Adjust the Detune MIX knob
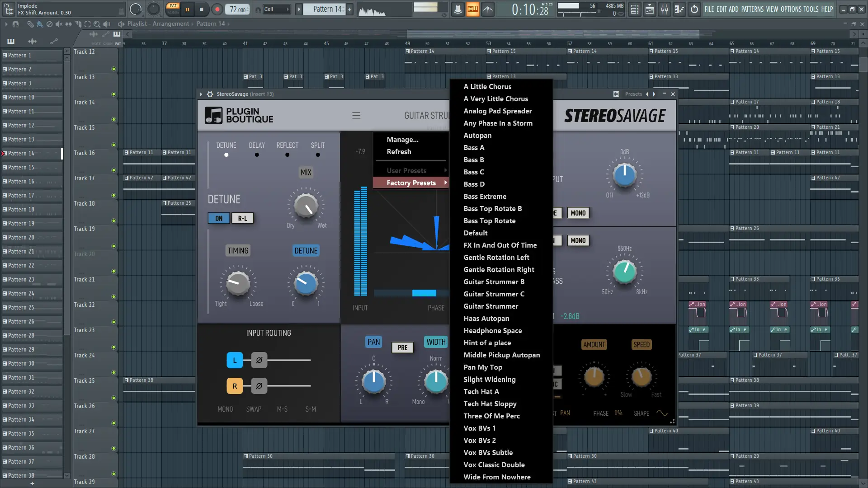 (306, 206)
